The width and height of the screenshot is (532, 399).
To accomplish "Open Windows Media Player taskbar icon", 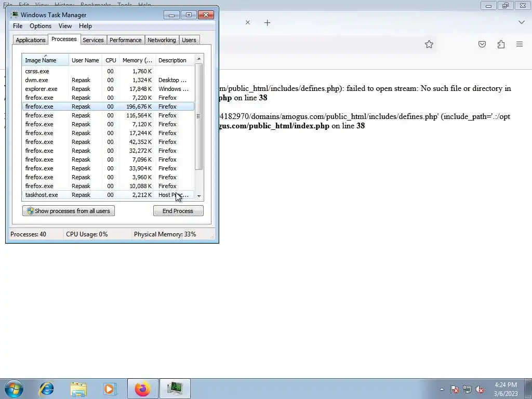I will [x=110, y=389].
